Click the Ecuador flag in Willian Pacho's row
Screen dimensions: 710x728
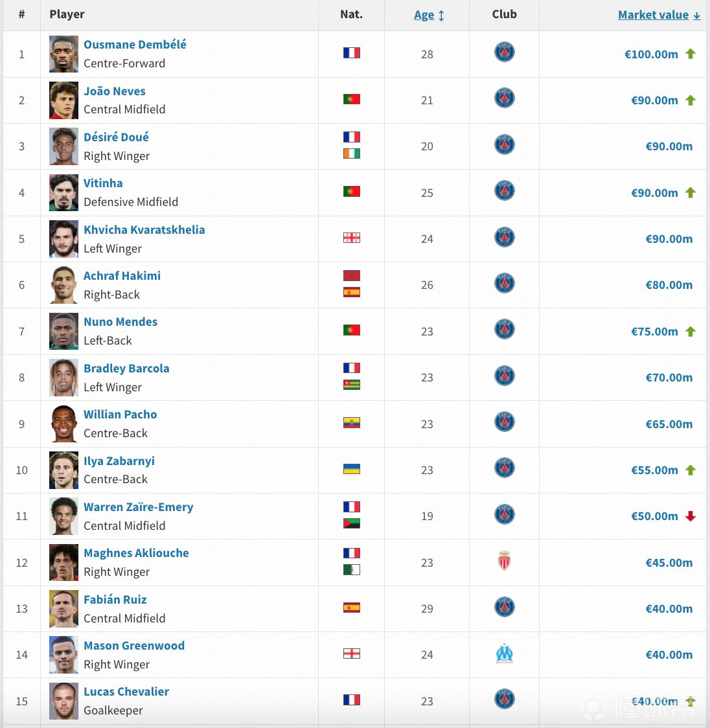pyautogui.click(x=351, y=423)
